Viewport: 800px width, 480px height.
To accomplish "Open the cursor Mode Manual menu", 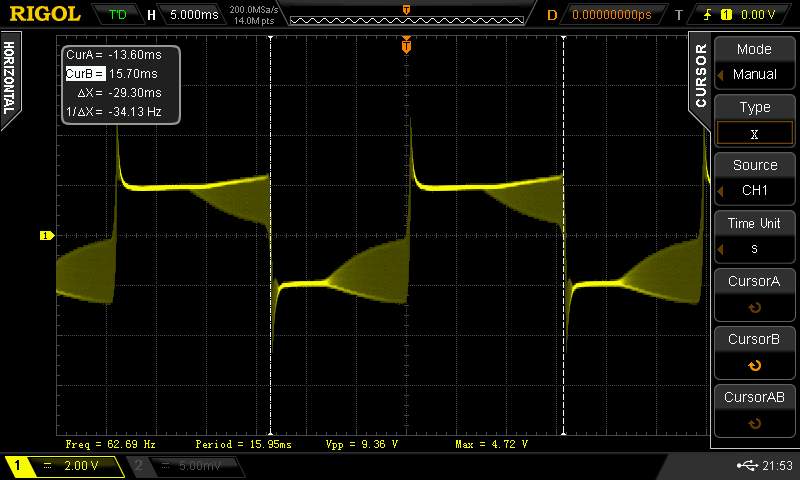I will [x=754, y=62].
